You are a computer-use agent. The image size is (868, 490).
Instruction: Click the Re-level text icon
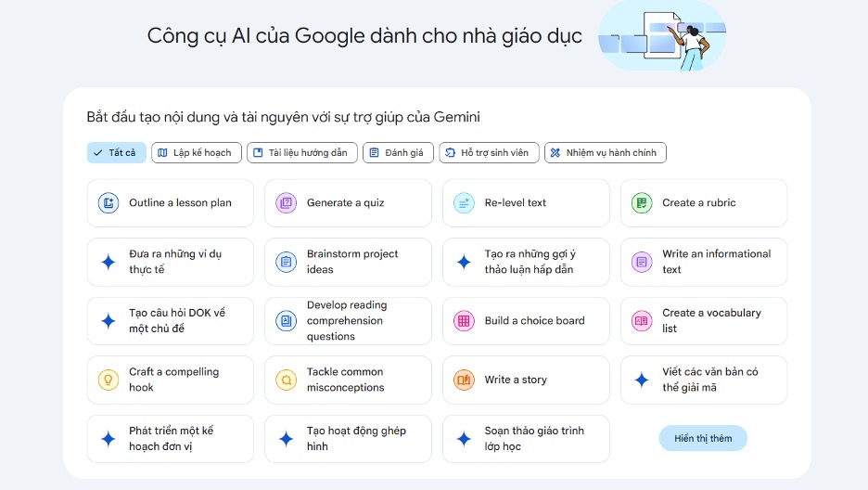(464, 203)
